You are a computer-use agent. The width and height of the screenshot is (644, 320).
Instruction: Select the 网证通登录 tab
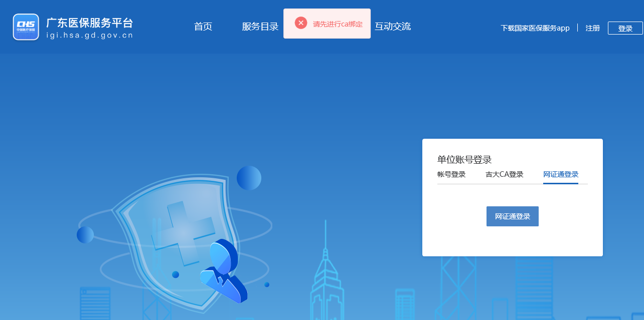(x=561, y=174)
